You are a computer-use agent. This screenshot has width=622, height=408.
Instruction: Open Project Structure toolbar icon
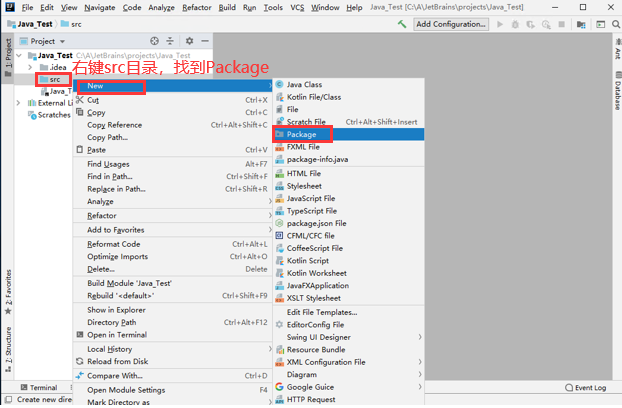pos(581,25)
